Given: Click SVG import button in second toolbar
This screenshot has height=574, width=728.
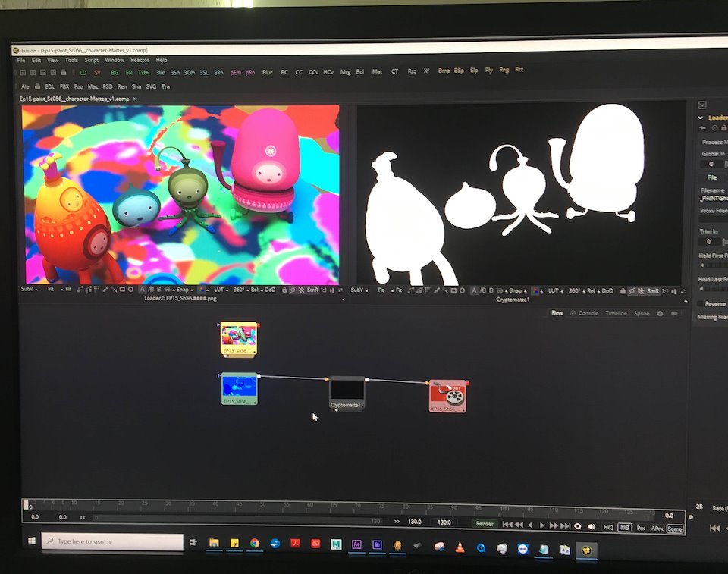Looking at the screenshot, I should click(x=151, y=86).
